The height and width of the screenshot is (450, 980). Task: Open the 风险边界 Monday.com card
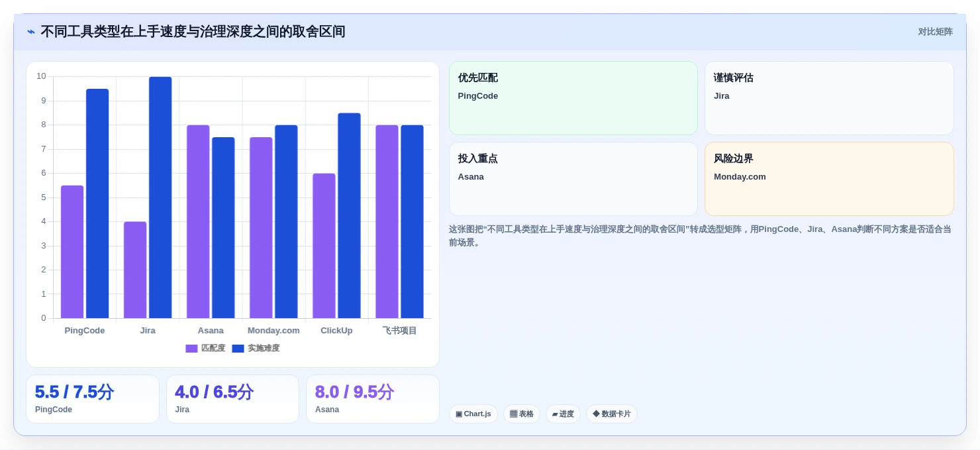pos(829,179)
